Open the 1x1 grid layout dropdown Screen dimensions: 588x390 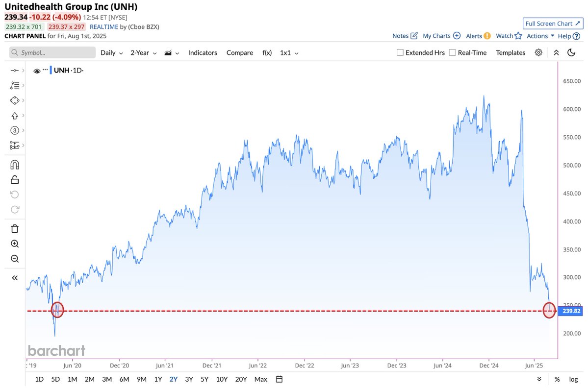pyautogui.click(x=289, y=53)
